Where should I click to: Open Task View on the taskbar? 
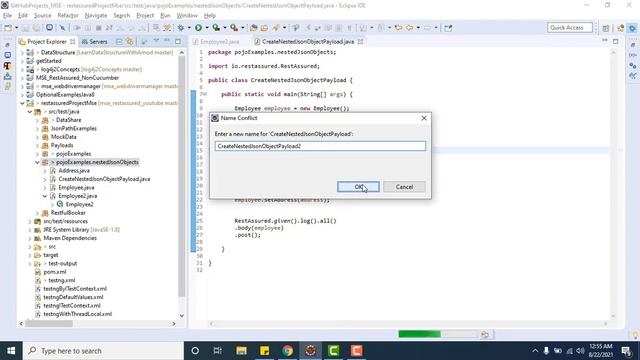tap(218, 351)
